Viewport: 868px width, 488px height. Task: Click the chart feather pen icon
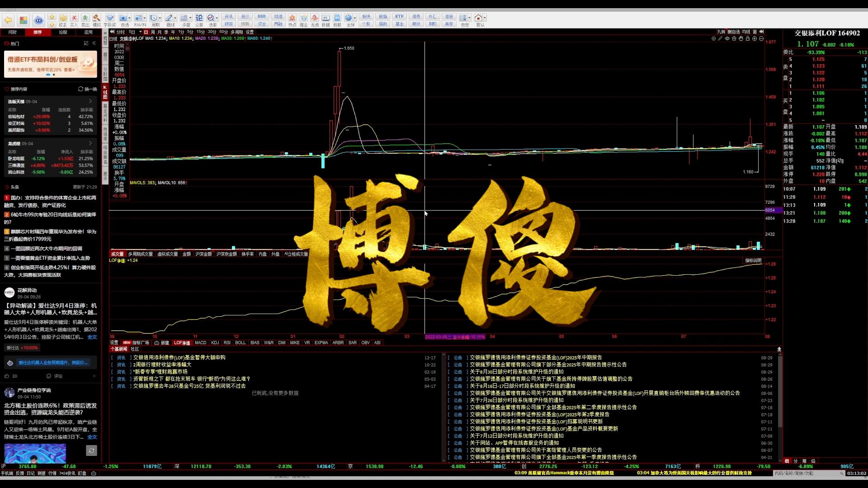pyautogui.click(x=721, y=38)
